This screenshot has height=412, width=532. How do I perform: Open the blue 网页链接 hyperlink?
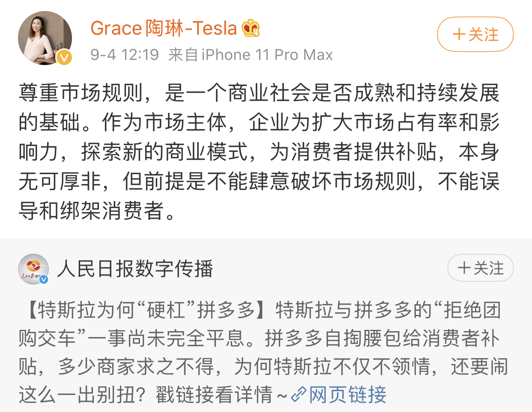coord(347,394)
